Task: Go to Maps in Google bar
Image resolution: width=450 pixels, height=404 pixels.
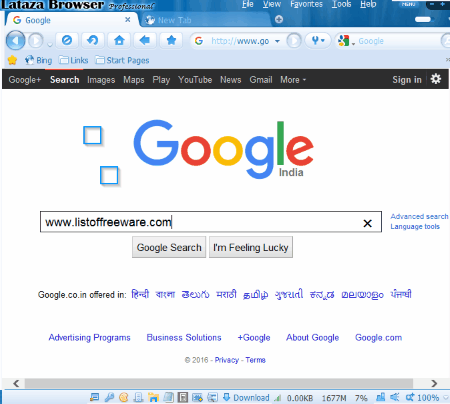Action: point(134,80)
